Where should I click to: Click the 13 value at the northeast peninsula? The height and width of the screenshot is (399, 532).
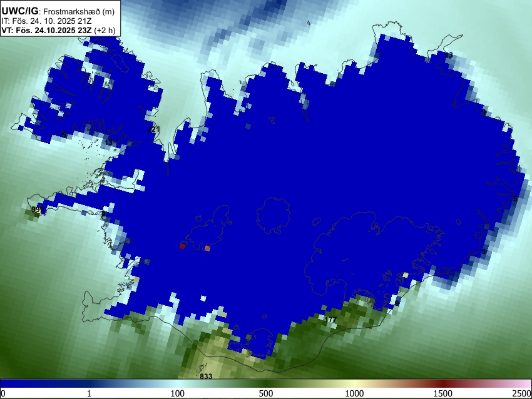tap(449, 55)
